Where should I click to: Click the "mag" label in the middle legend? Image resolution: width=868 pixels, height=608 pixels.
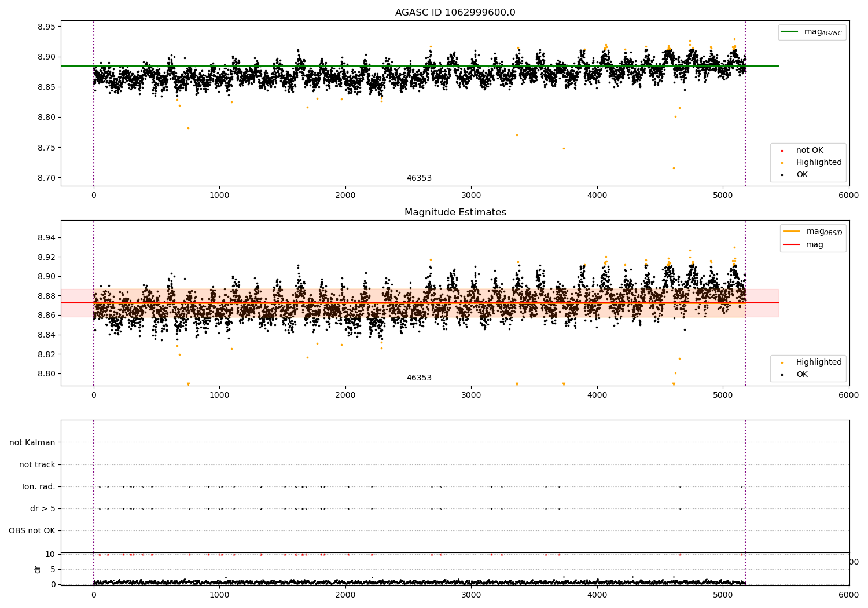click(x=815, y=245)
